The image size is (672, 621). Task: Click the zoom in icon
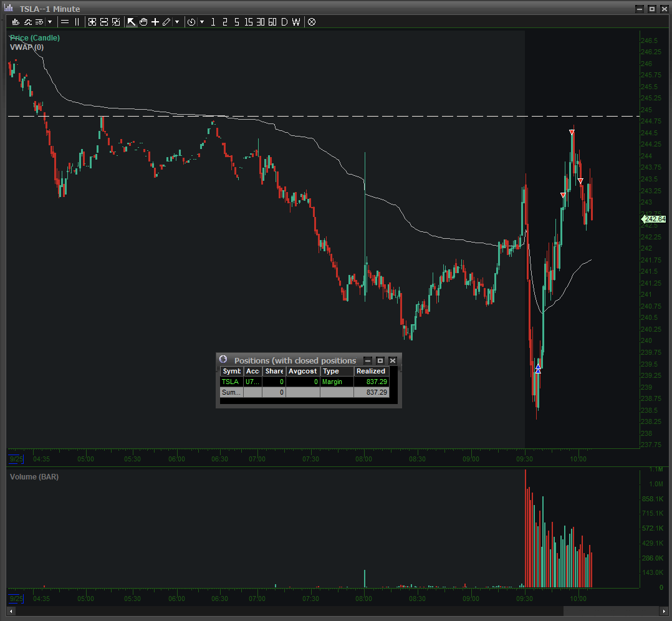coord(92,22)
